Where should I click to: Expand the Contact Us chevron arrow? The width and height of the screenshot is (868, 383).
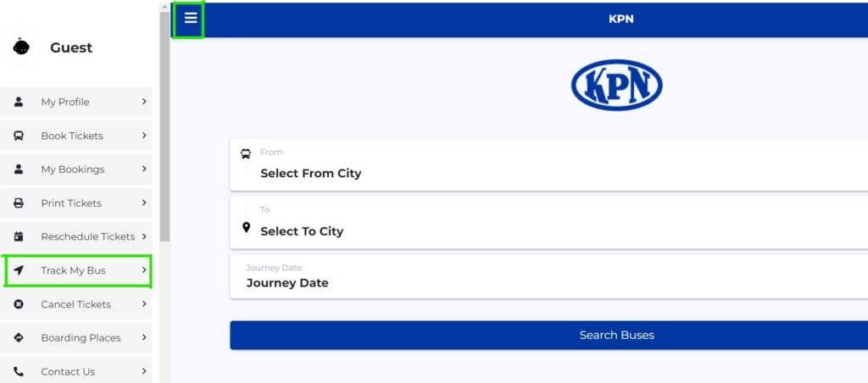tap(144, 371)
